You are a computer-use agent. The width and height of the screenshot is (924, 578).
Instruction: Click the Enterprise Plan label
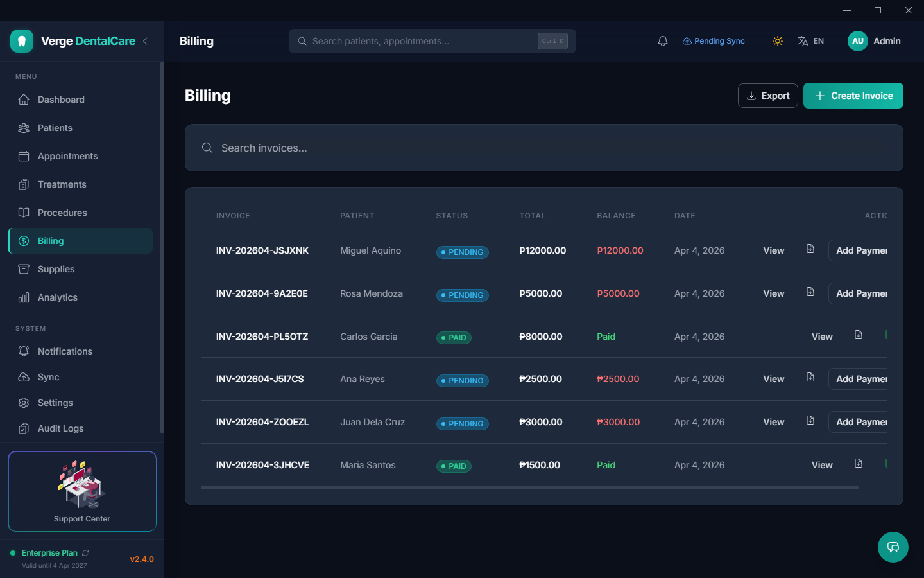click(x=49, y=553)
